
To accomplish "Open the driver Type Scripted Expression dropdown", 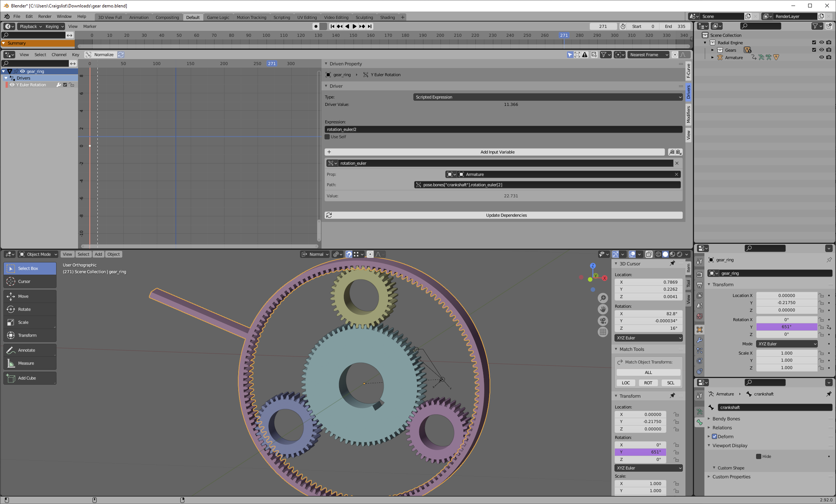I will (548, 97).
